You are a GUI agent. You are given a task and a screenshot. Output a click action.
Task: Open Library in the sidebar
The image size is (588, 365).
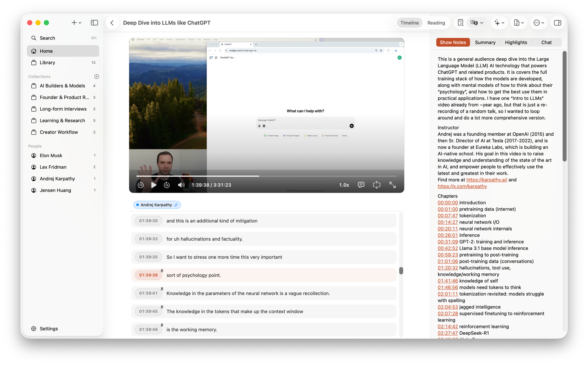[63, 63]
